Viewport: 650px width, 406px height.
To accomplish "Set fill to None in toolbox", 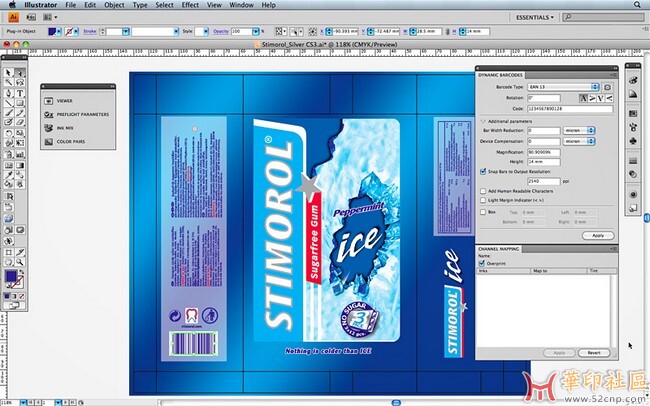I will coord(22,296).
